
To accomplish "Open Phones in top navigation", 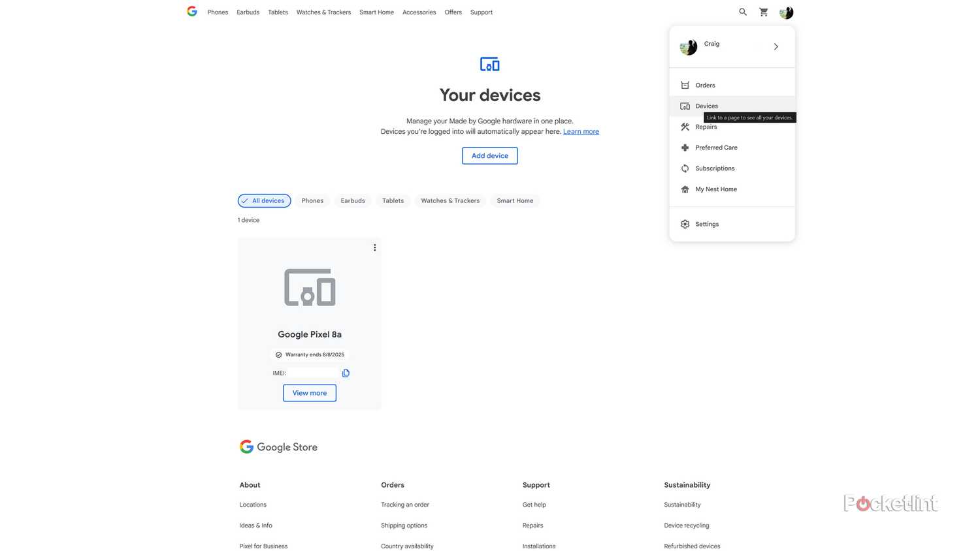I will point(218,12).
